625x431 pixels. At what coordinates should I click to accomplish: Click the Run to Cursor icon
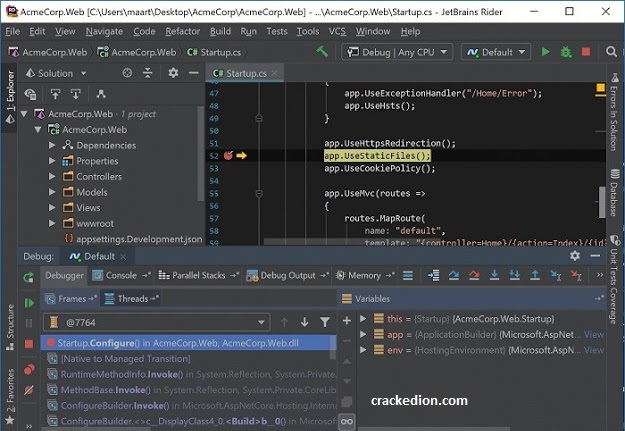coord(556,275)
